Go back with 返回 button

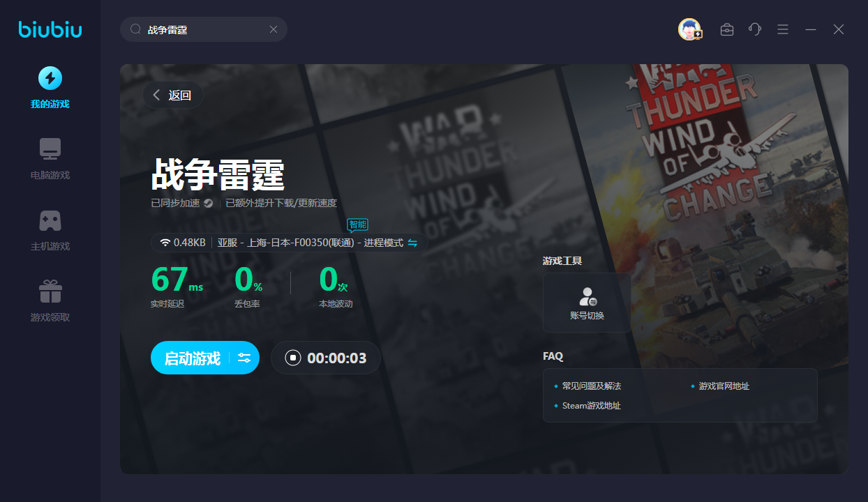coord(173,96)
